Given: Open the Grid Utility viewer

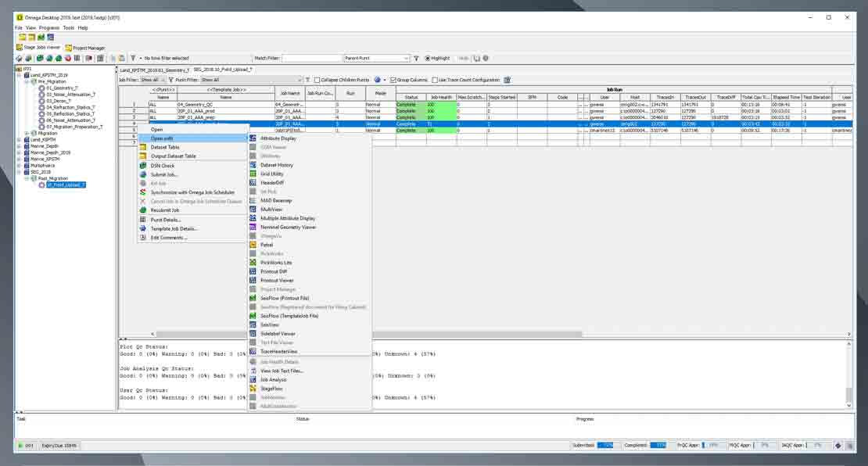Looking at the screenshot, I should coord(271,174).
